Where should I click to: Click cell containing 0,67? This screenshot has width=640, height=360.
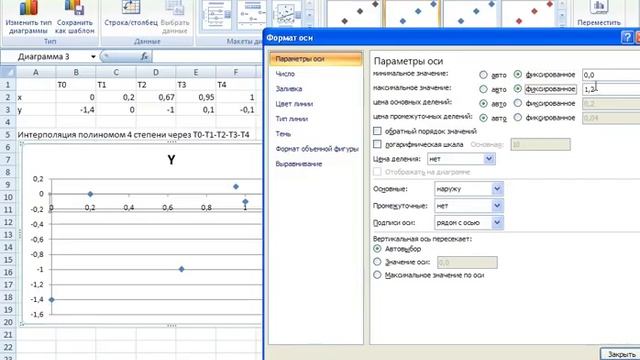click(156, 97)
